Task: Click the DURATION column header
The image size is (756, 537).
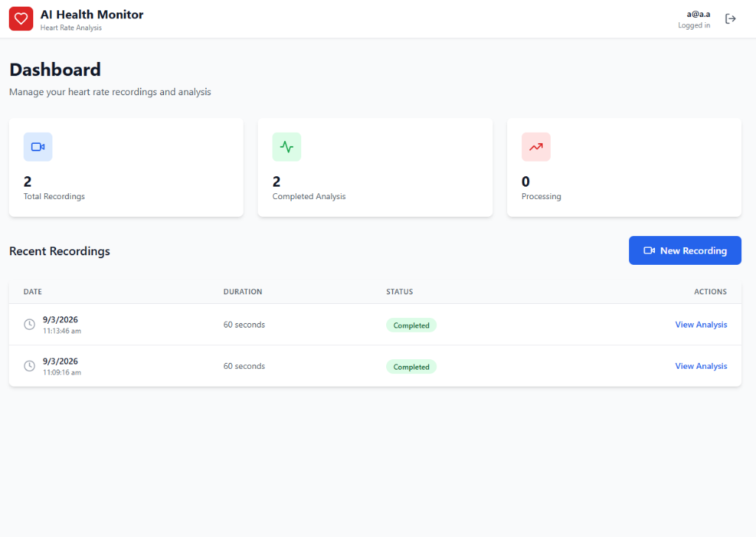Action: click(242, 292)
